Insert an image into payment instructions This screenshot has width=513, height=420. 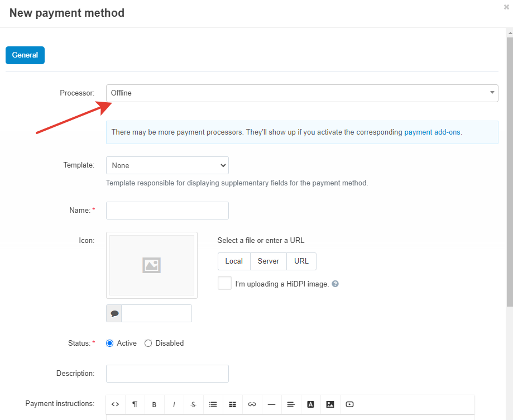[x=330, y=404]
